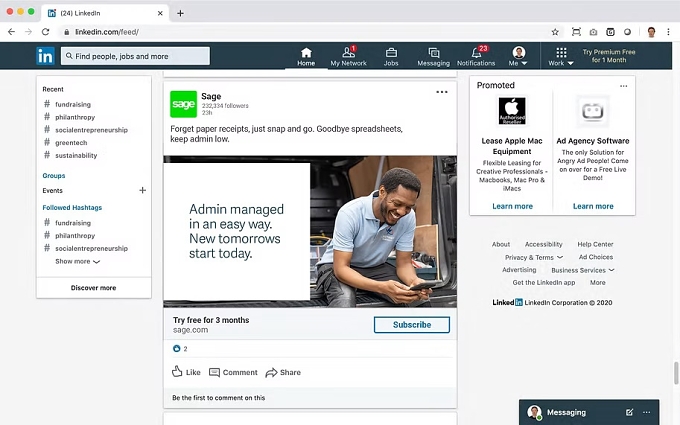
Task: Click the Find people, jobs and more search box
Action: point(135,56)
